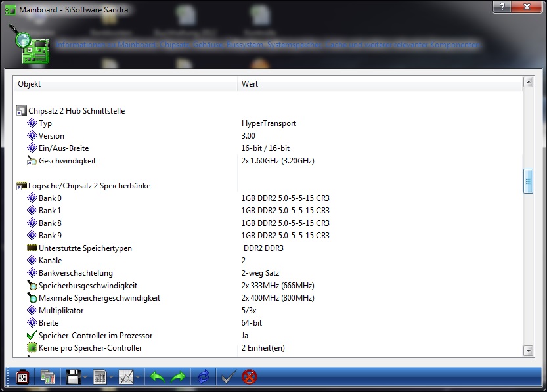Click the 2x 333MHz (666MHz) value

pos(278,286)
